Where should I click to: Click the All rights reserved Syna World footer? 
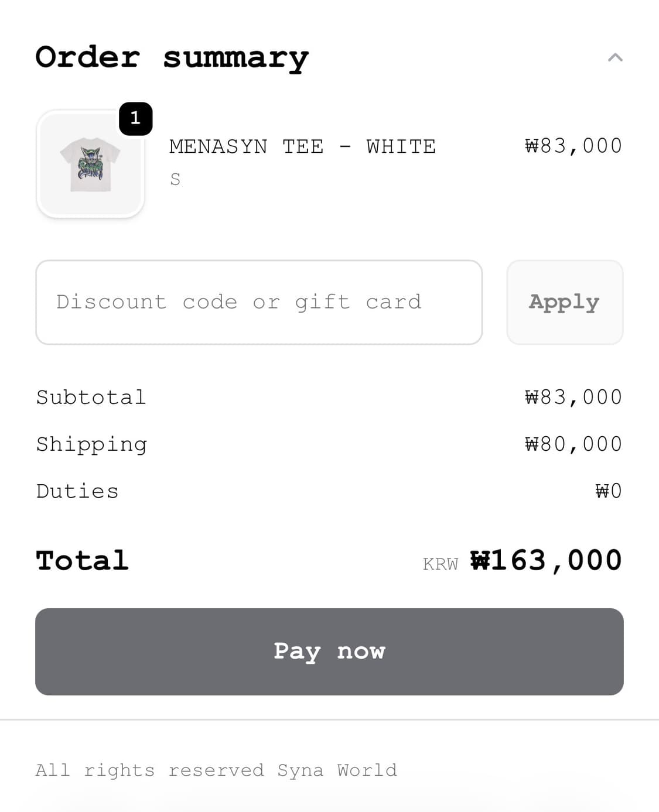pyautogui.click(x=216, y=770)
